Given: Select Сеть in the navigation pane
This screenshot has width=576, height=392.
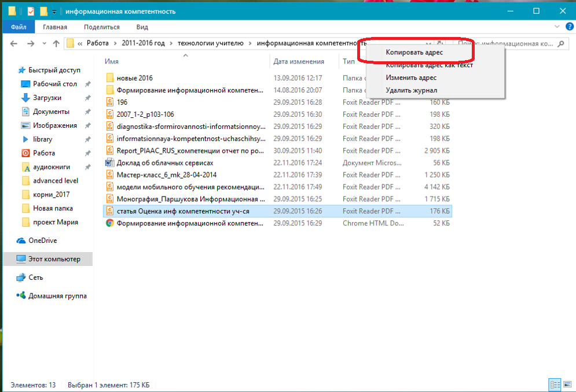Looking at the screenshot, I should (x=36, y=278).
